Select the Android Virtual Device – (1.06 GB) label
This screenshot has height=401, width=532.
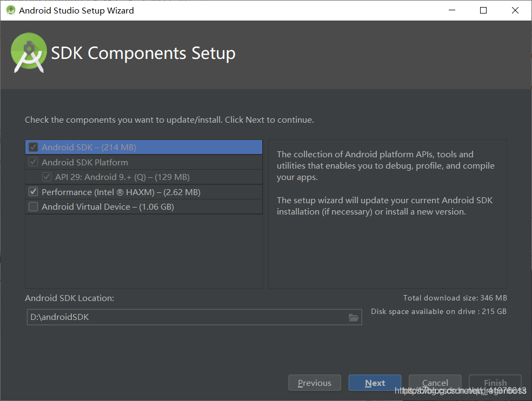click(108, 207)
